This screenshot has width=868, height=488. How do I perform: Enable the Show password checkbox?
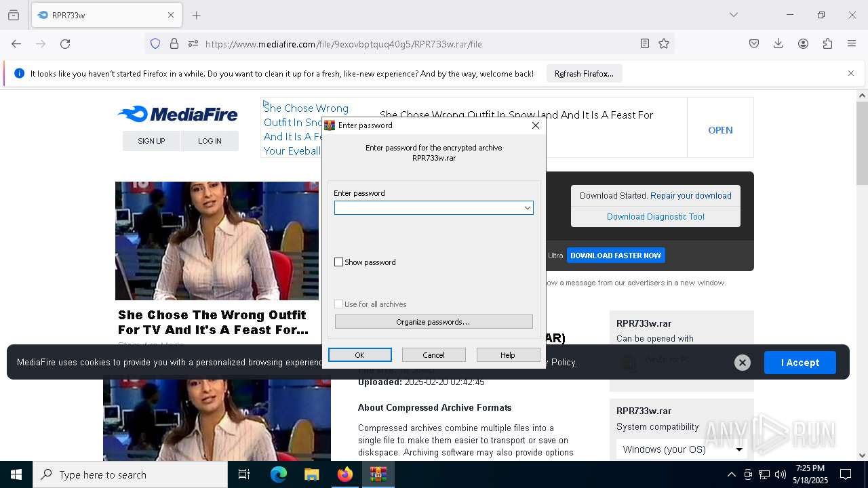(x=339, y=262)
